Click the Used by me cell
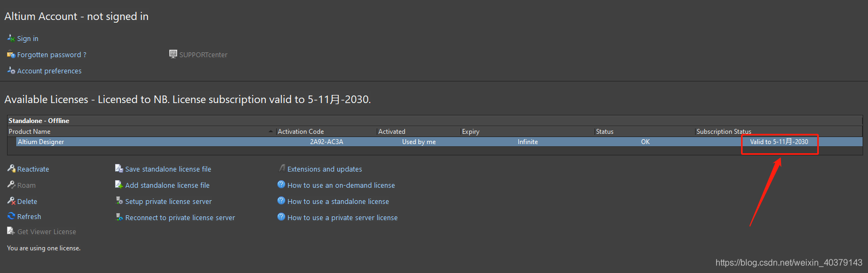The height and width of the screenshot is (273, 868). point(419,142)
